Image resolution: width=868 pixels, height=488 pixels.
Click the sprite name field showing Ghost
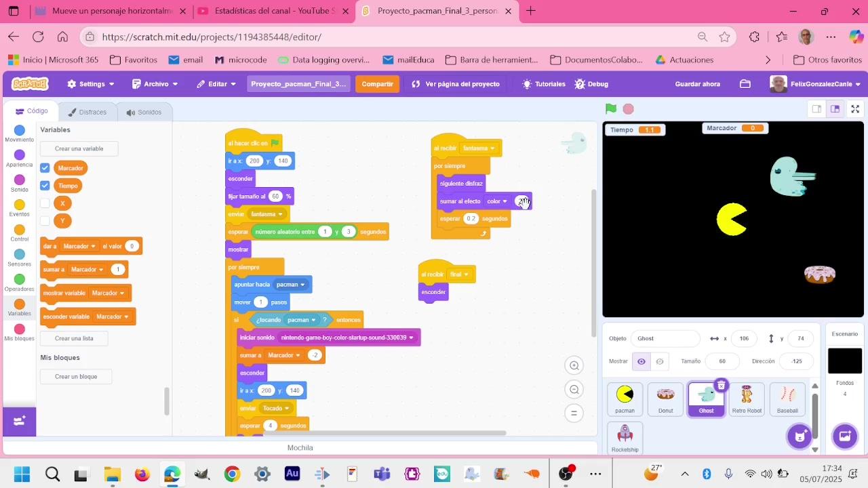665,338
